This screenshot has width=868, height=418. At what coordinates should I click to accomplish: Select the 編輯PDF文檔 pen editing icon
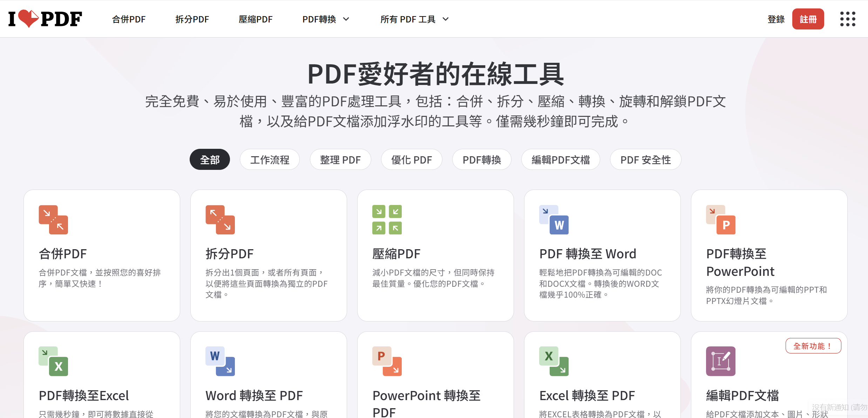pyautogui.click(x=721, y=361)
